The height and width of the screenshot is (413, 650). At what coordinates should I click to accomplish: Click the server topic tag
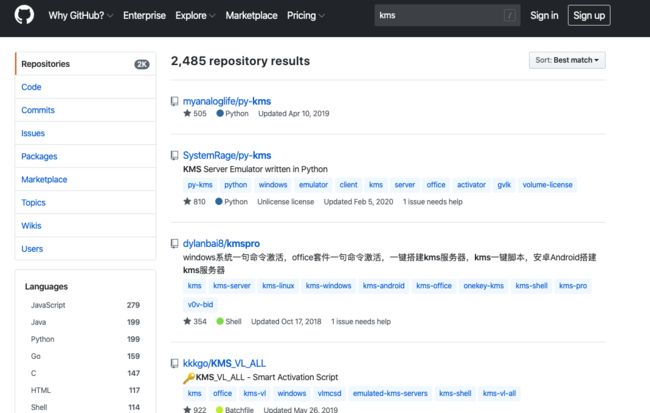click(x=405, y=185)
